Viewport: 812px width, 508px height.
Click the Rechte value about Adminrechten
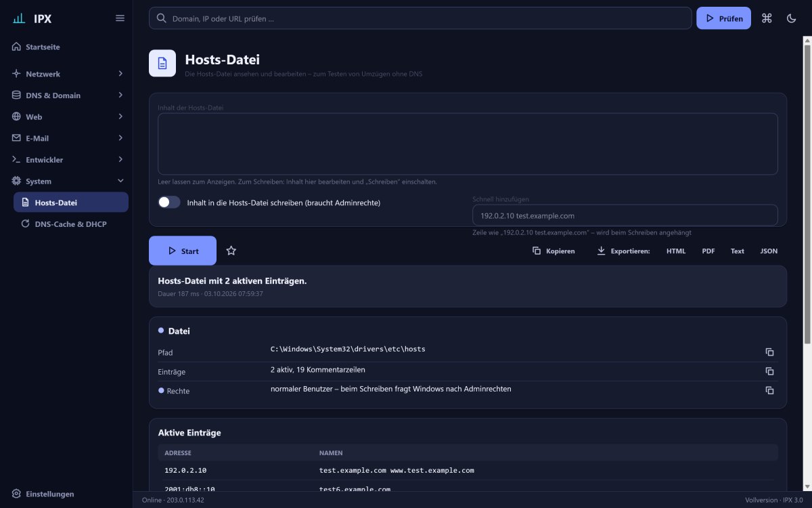[390, 389]
